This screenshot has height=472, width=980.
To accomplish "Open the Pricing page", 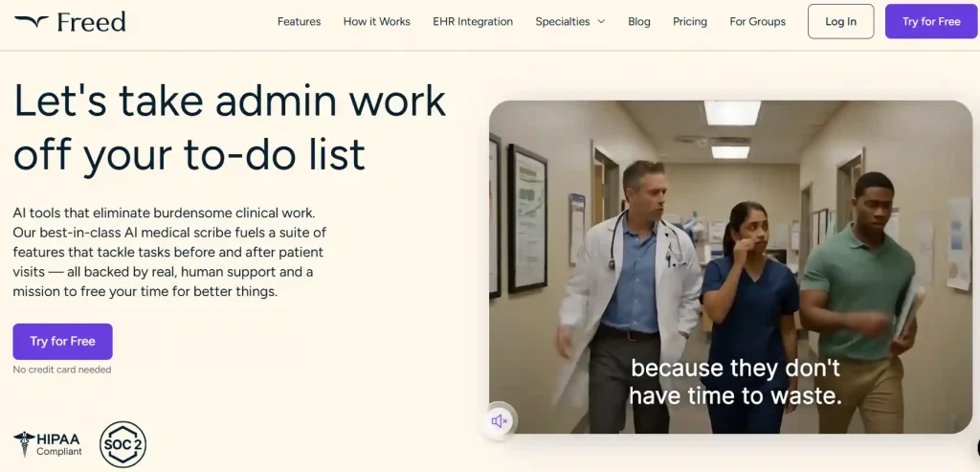I will [x=689, y=21].
